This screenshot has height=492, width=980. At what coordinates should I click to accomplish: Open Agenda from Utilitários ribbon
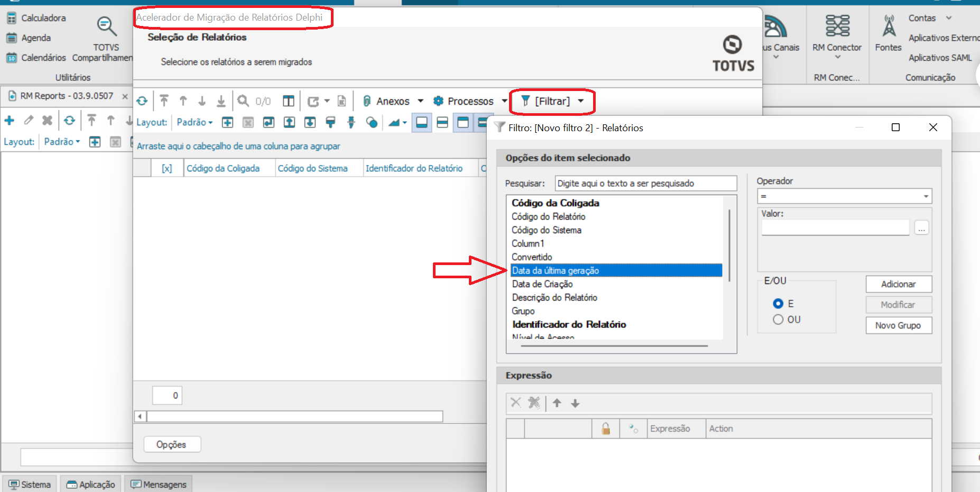[29, 38]
